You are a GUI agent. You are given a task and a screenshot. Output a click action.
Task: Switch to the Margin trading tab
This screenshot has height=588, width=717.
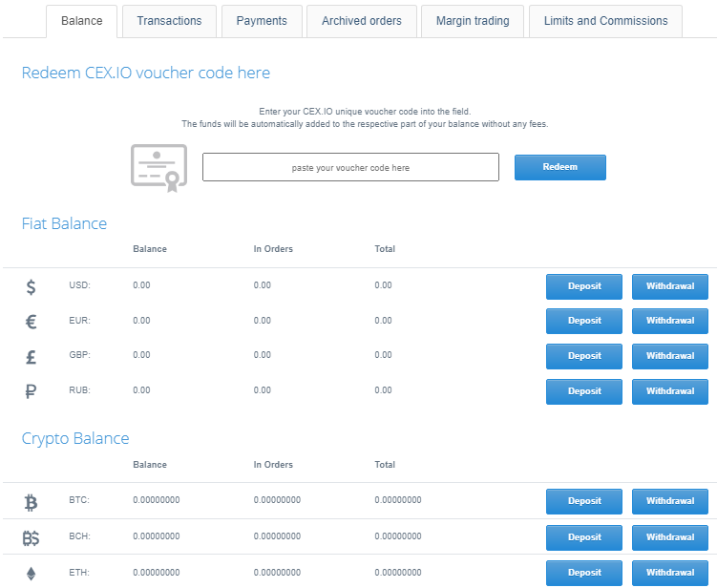pyautogui.click(x=473, y=21)
